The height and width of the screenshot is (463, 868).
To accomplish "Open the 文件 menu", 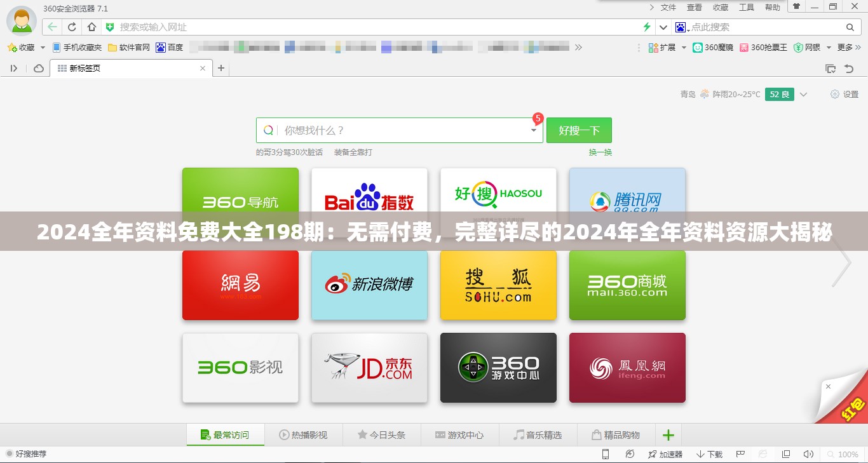I will tap(668, 7).
